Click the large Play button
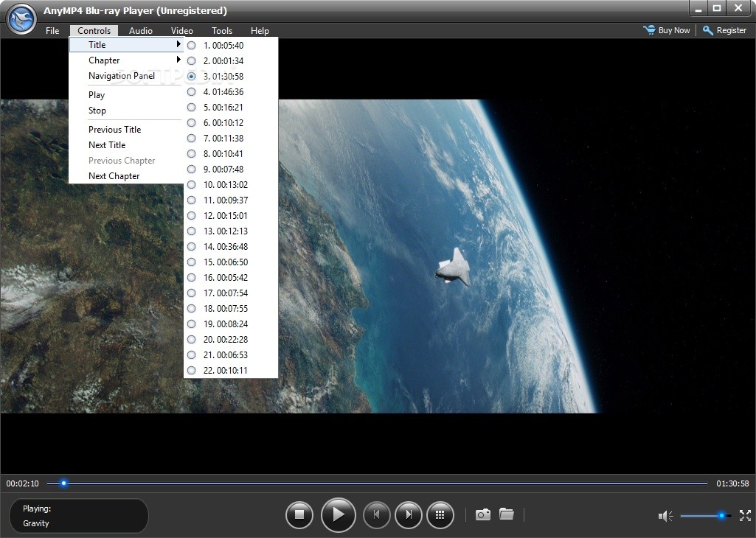This screenshot has width=756, height=538. coord(339,515)
